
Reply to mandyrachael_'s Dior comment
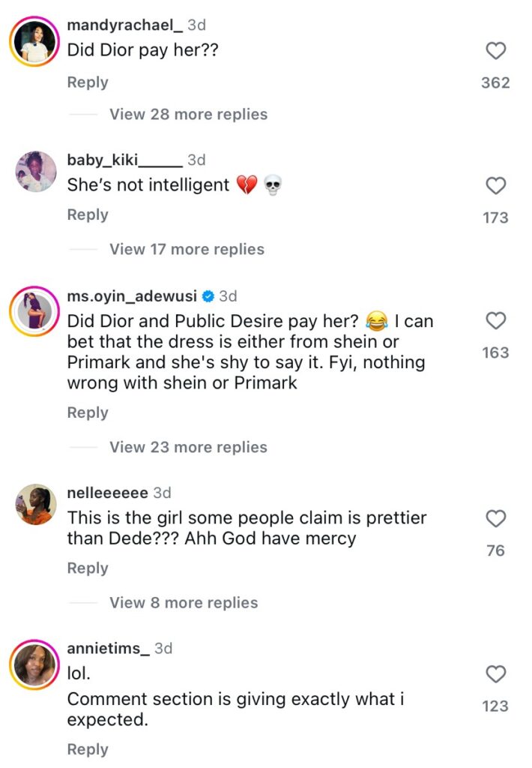(88, 82)
